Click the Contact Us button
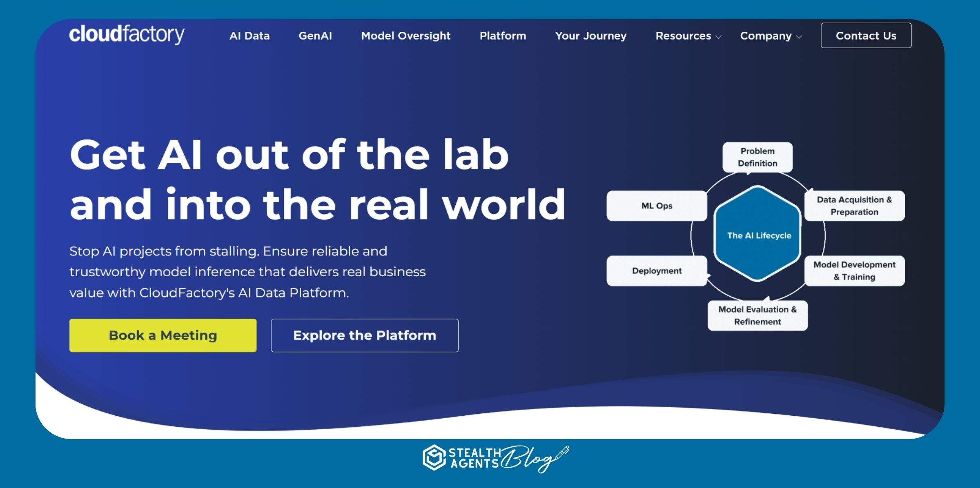This screenshot has width=980, height=488. (866, 35)
